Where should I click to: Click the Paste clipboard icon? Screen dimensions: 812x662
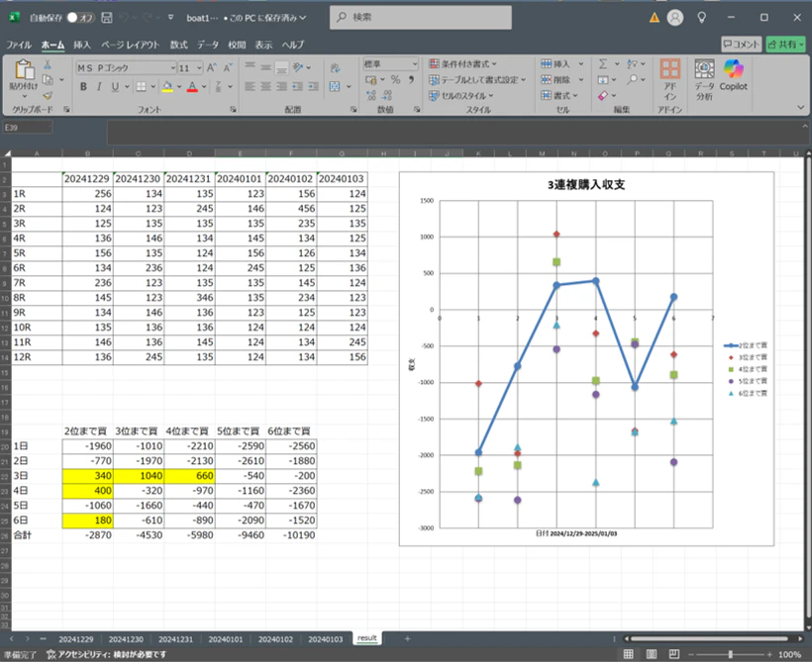(24, 70)
